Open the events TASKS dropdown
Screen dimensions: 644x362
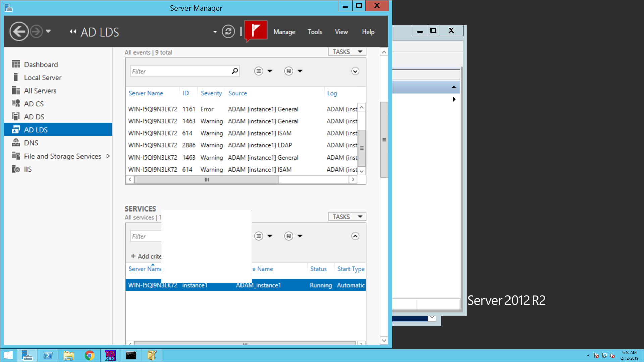tap(347, 52)
